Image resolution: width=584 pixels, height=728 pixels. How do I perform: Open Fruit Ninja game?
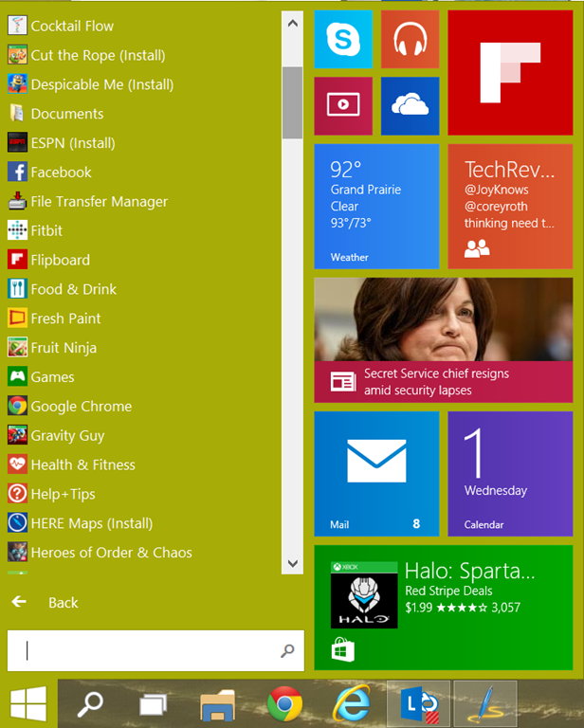click(52, 348)
